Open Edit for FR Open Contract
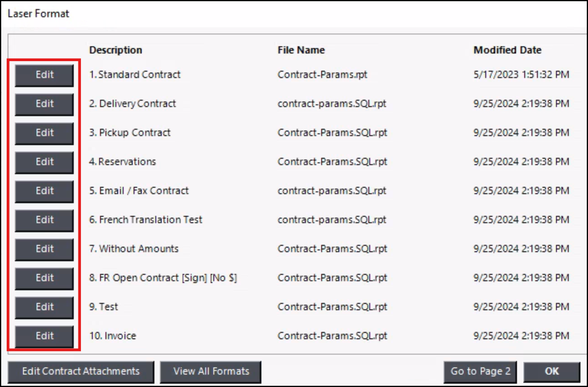The width and height of the screenshot is (588, 387). click(x=44, y=278)
